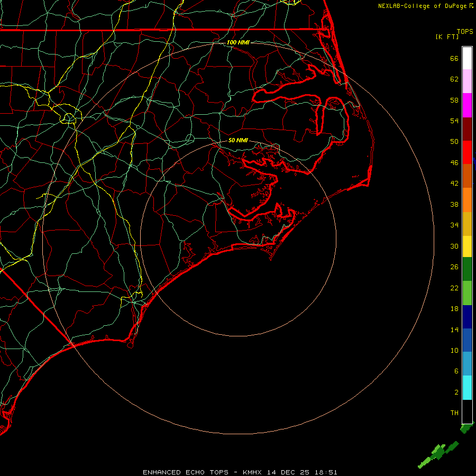
Task: Click the light pink 62 kft swatch
Action: point(467,81)
